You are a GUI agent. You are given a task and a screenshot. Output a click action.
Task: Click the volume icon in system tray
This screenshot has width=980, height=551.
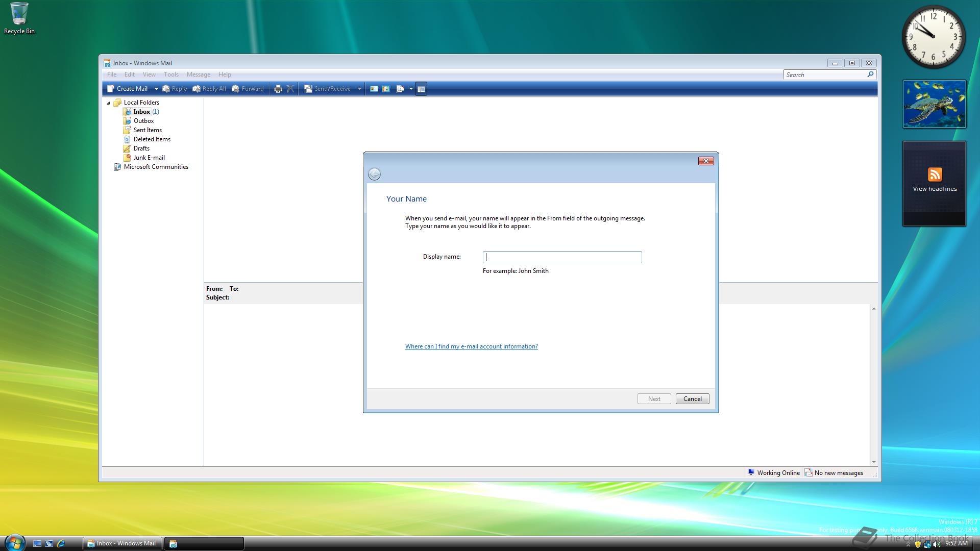(936, 544)
